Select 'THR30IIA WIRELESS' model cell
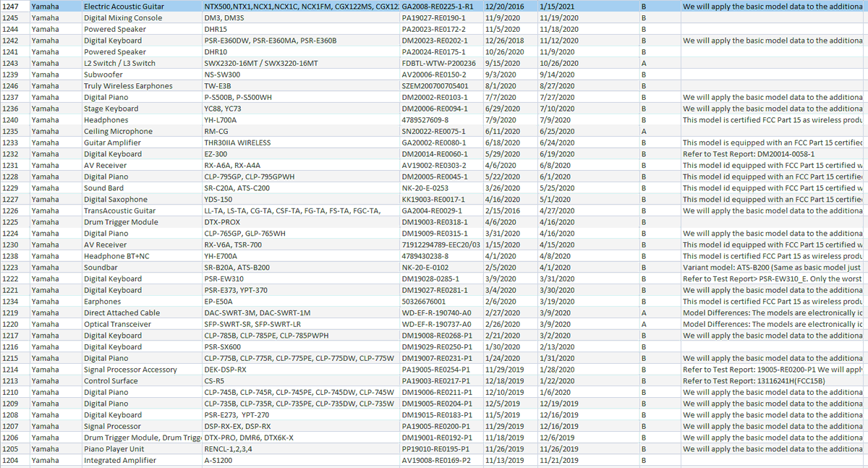Viewport: 868px width, 468px height. pyautogui.click(x=300, y=142)
